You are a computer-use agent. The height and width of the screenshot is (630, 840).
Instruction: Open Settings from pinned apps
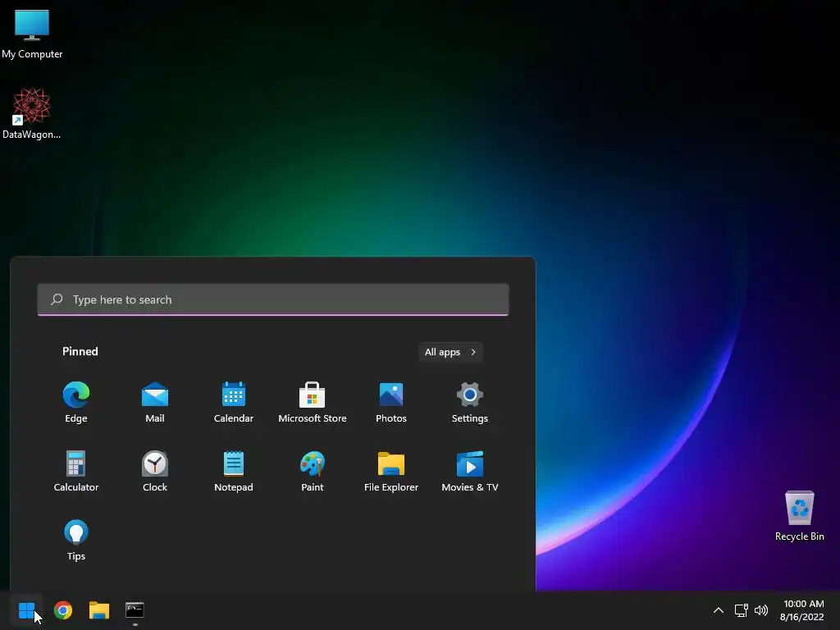coord(470,402)
